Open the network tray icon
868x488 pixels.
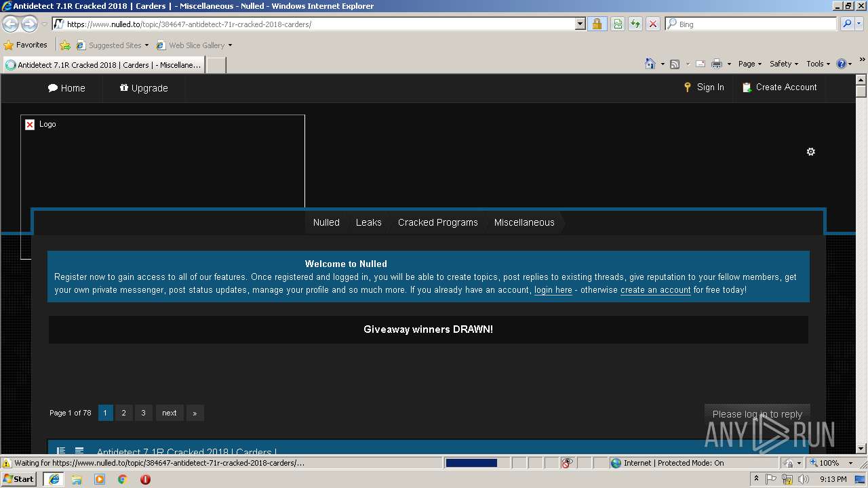click(787, 479)
